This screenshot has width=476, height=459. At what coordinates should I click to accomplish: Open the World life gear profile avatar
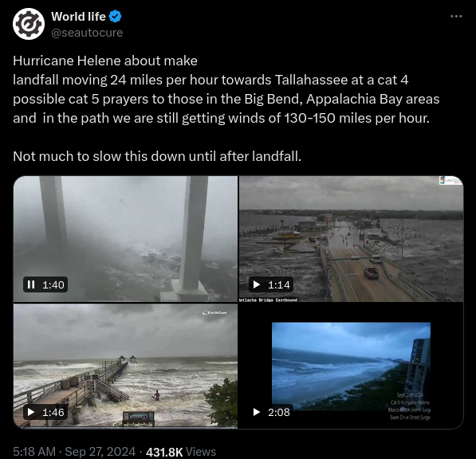29,24
